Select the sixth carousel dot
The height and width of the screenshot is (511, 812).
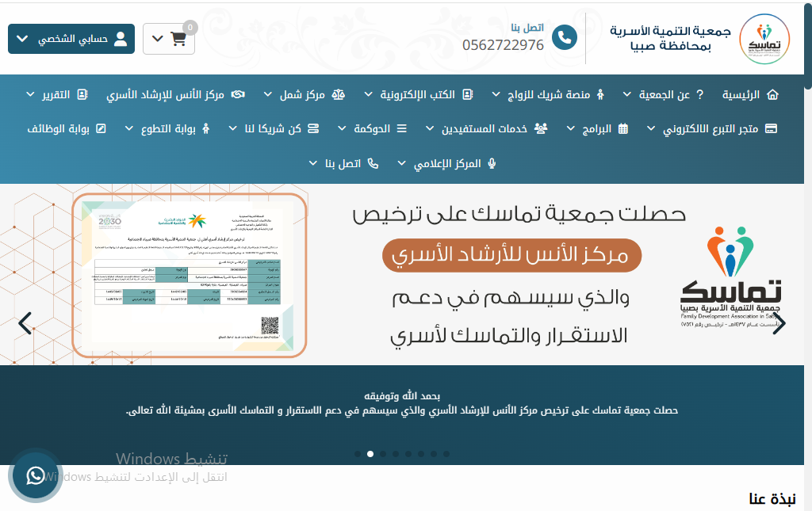[421, 454]
